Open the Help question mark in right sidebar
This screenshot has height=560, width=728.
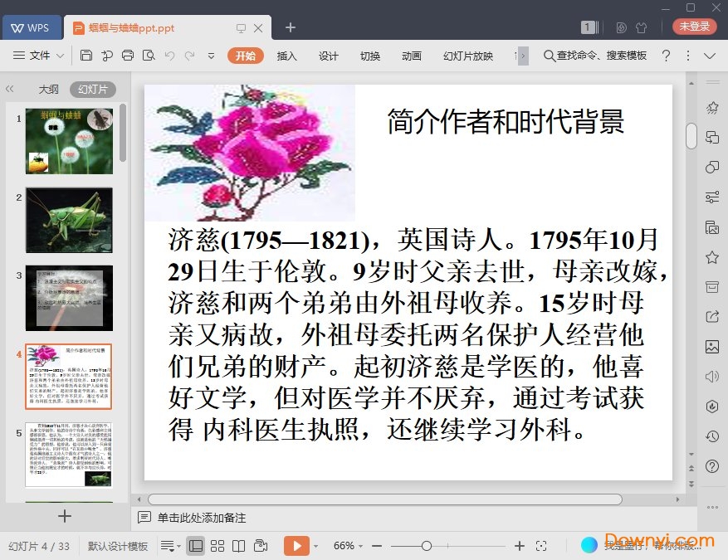pyautogui.click(x=711, y=467)
